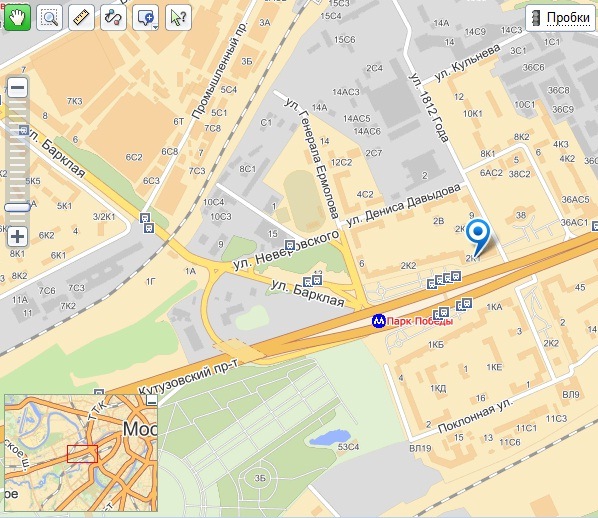The width and height of the screenshot is (598, 518).
Task: Click the add placemark speech bubble tool
Action: (145, 18)
